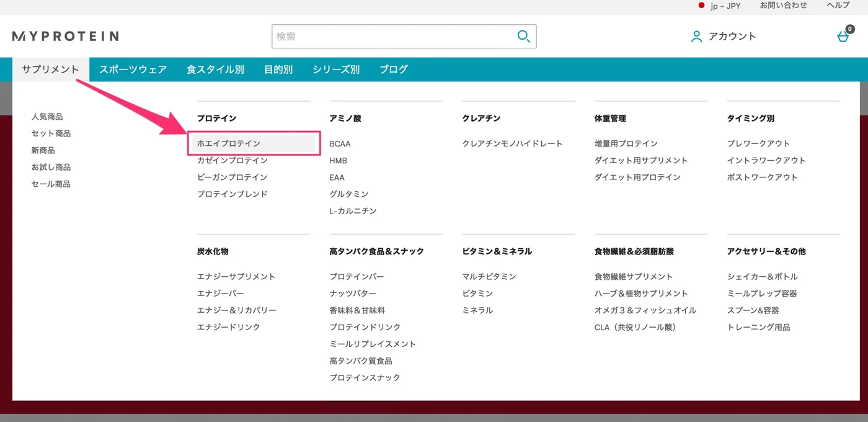The height and width of the screenshot is (422, 868).
Task: Select エナジーバー menu item
Action: pos(221,293)
